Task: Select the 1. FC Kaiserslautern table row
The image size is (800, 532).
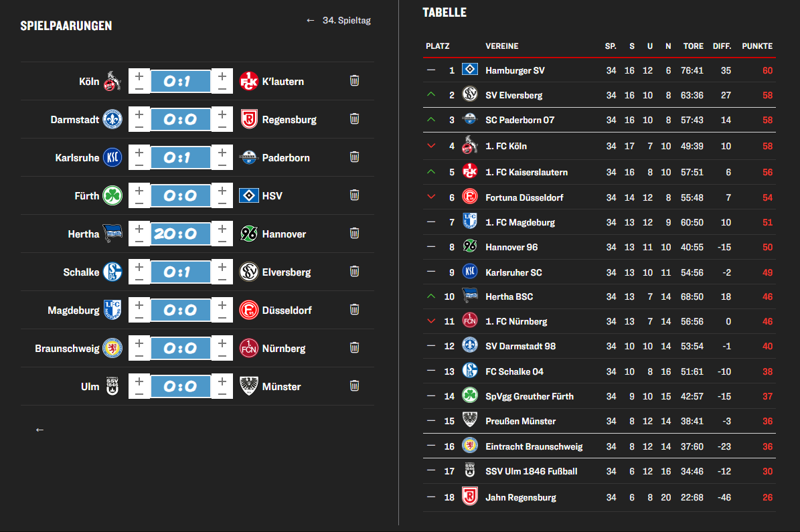Action: click(x=526, y=172)
